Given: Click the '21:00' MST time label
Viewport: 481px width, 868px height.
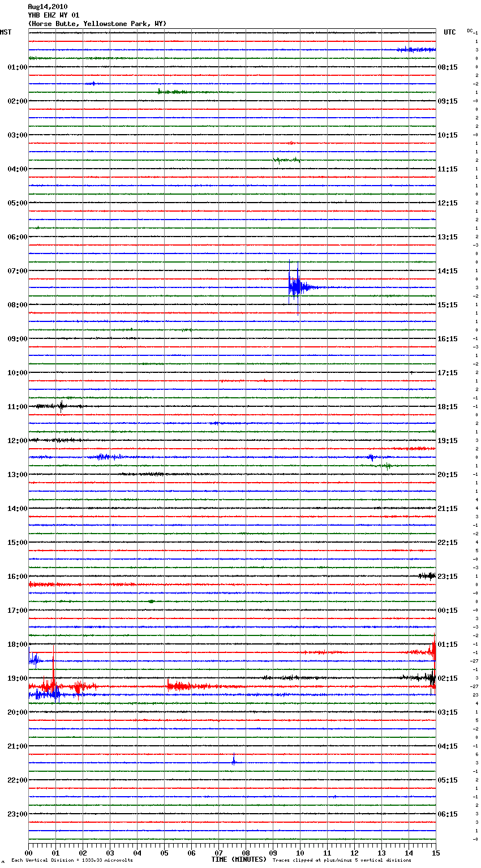Looking at the screenshot, I should pos(18,746).
